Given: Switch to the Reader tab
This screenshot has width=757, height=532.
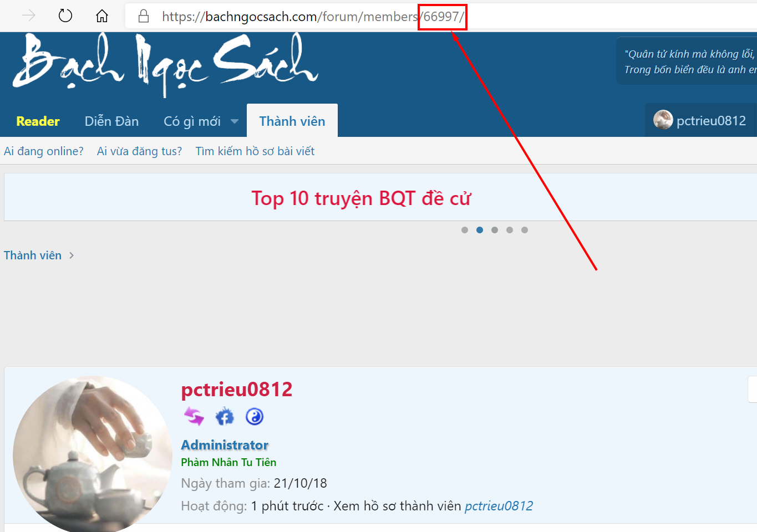Looking at the screenshot, I should pyautogui.click(x=38, y=121).
